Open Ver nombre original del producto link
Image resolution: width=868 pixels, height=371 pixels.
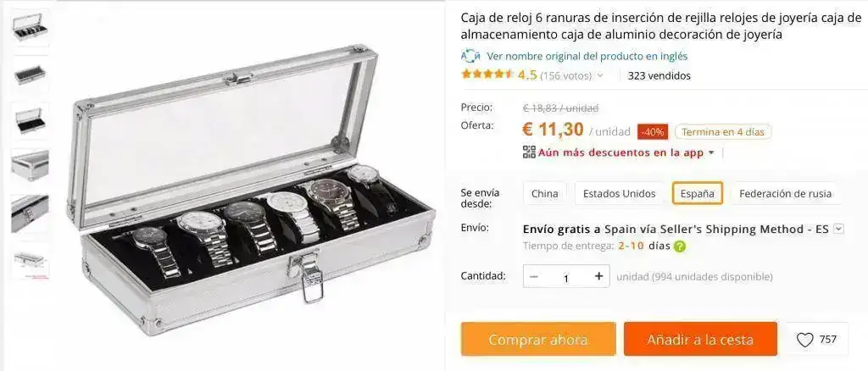(587, 56)
